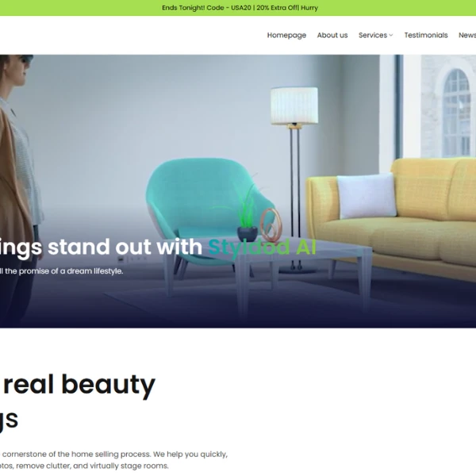This screenshot has height=476, width=476.
Task: Click the green Styldod AI headline text
Action: coord(262,247)
